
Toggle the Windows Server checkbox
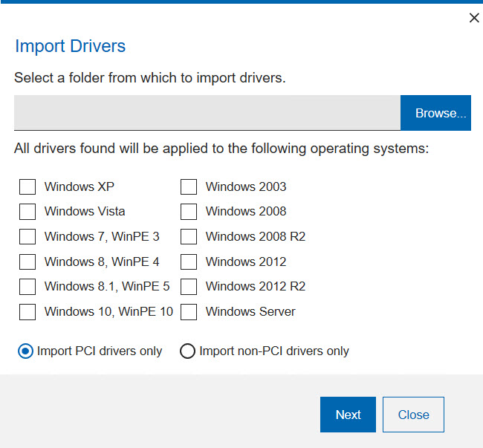pyautogui.click(x=189, y=312)
